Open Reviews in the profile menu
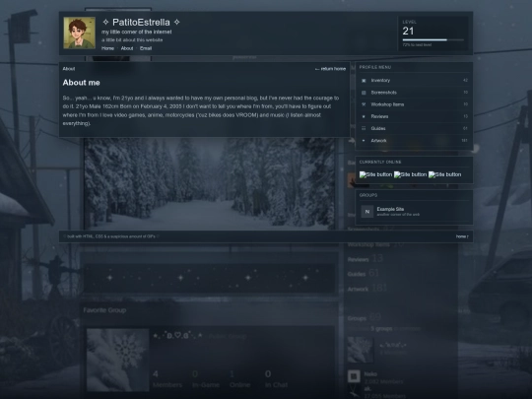 pos(414,116)
